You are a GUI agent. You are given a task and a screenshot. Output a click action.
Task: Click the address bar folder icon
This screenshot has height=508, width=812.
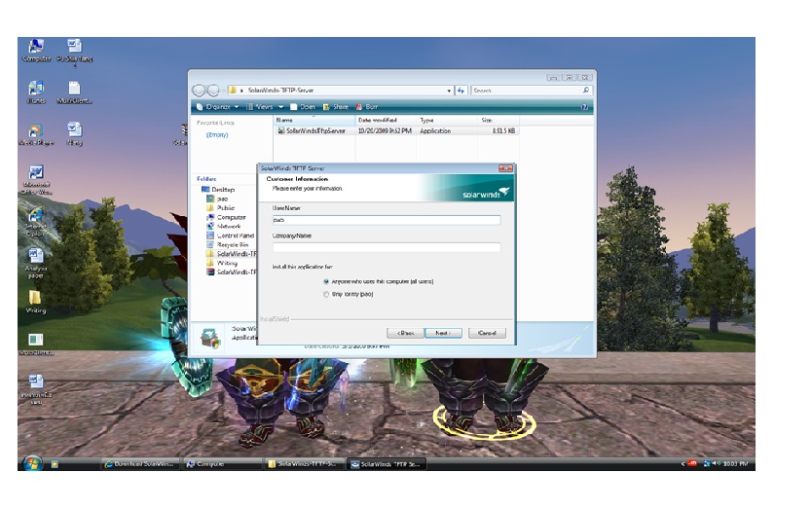click(x=233, y=91)
